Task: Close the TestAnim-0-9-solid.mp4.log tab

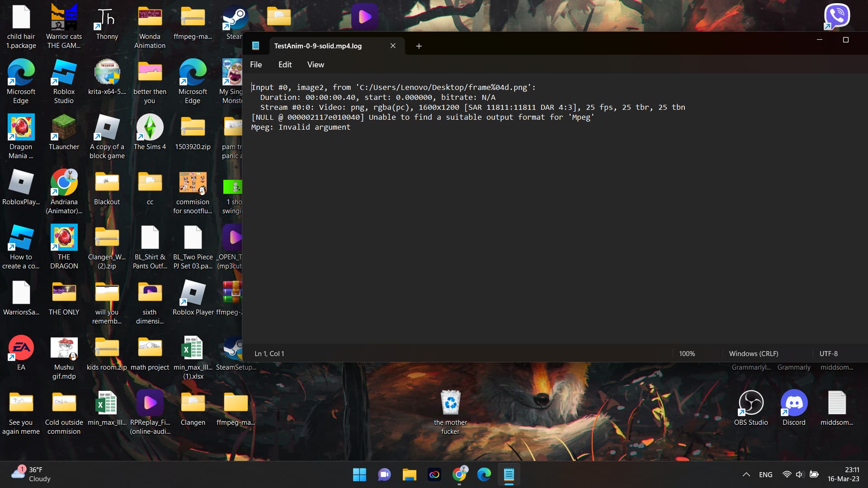Action: tap(393, 46)
